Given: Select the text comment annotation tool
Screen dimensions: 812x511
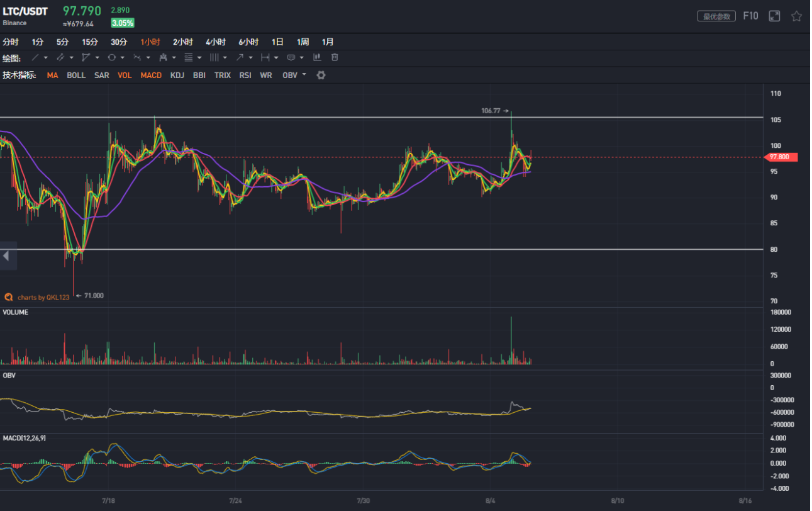Looking at the screenshot, I should tap(291, 58).
